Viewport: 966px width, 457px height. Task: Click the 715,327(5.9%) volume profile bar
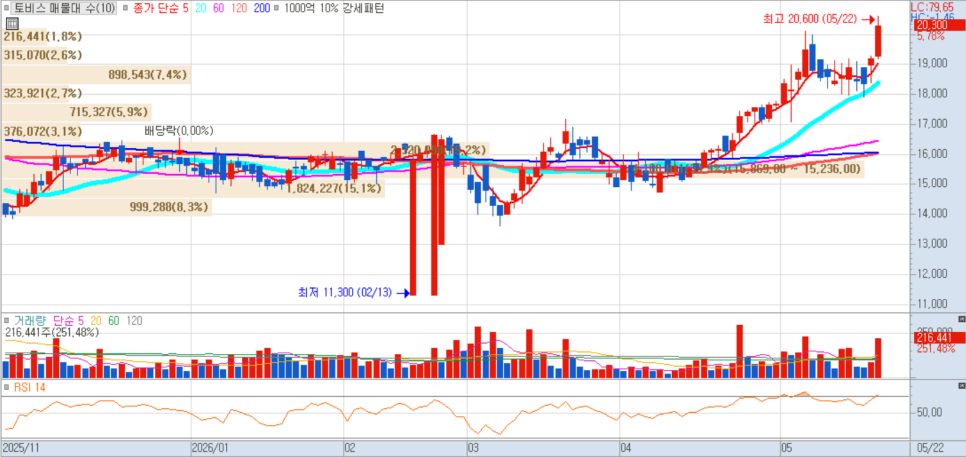coord(76,112)
